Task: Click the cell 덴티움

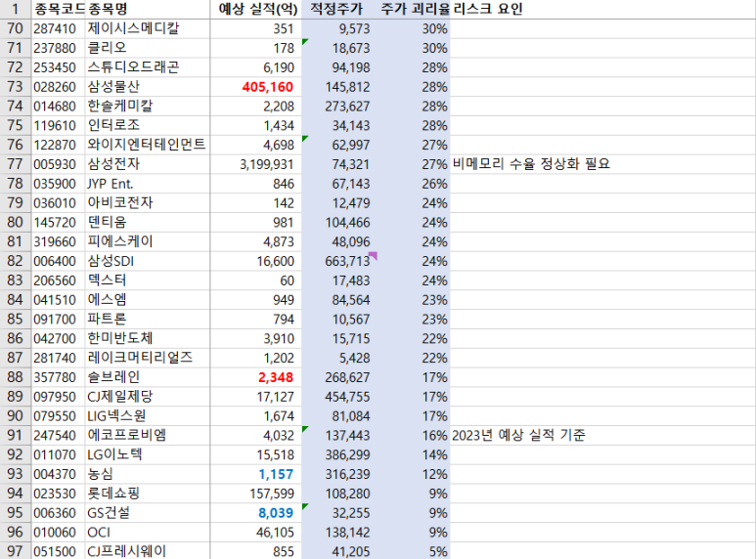Action: point(148,223)
